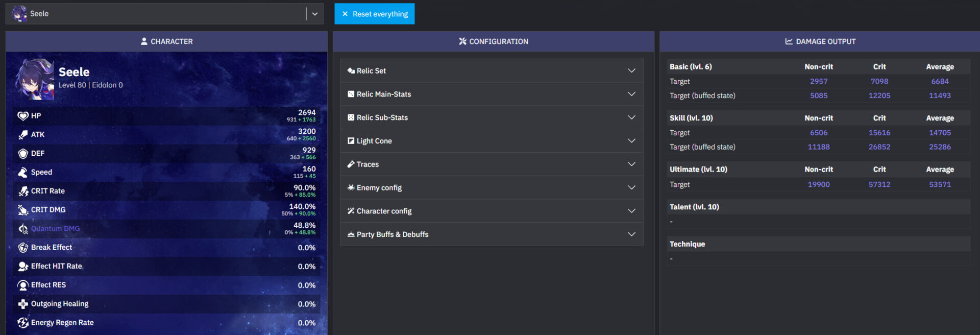Click the Break Effect icon
This screenshot has width=980, height=335.
[x=23, y=248]
